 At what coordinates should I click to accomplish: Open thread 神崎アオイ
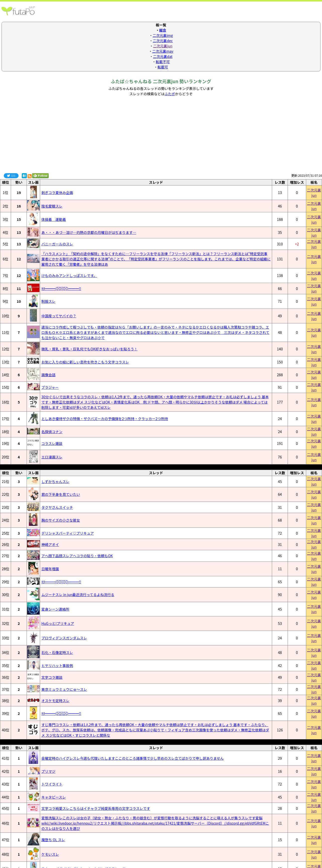[50, 544]
